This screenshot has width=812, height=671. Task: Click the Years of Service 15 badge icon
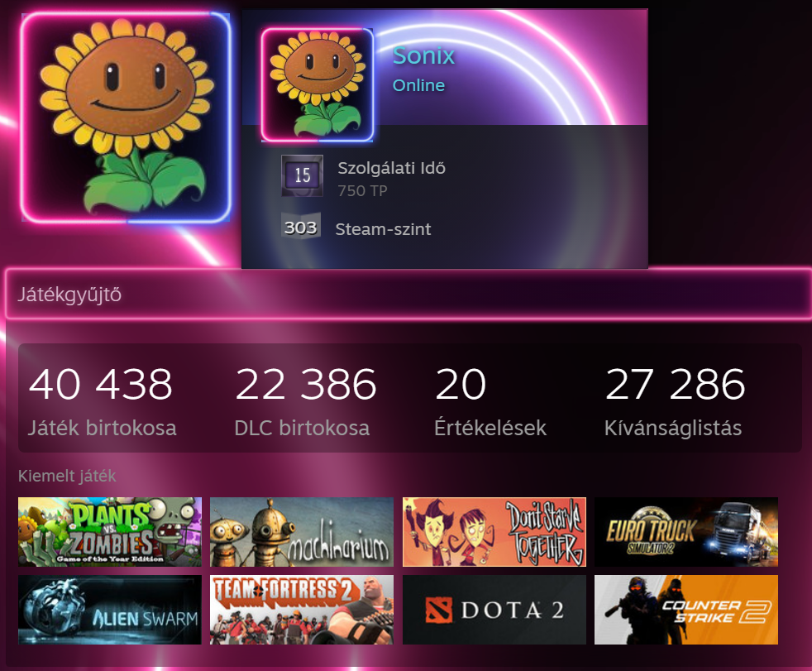[x=302, y=175]
